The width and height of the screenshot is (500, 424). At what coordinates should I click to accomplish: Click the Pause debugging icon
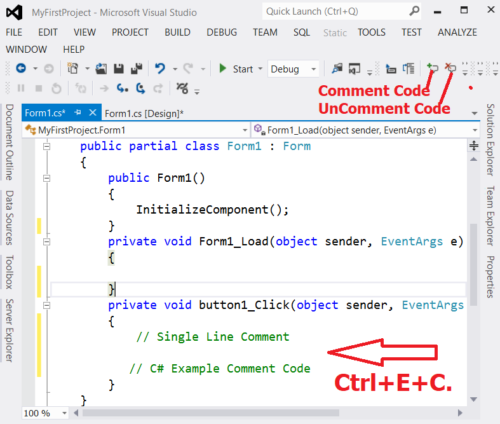click(21, 88)
